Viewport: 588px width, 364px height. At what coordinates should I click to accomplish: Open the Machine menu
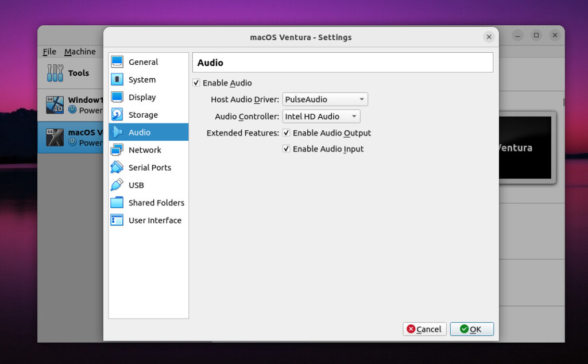(80, 52)
